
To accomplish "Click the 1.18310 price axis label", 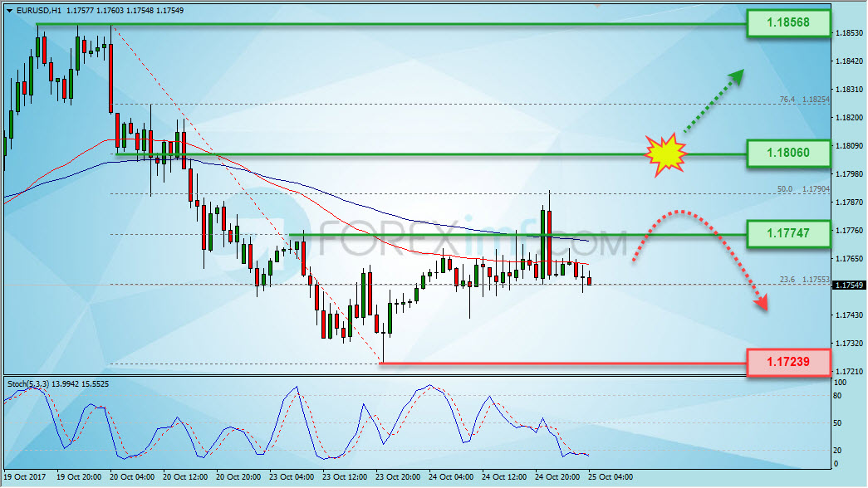I will (x=849, y=89).
